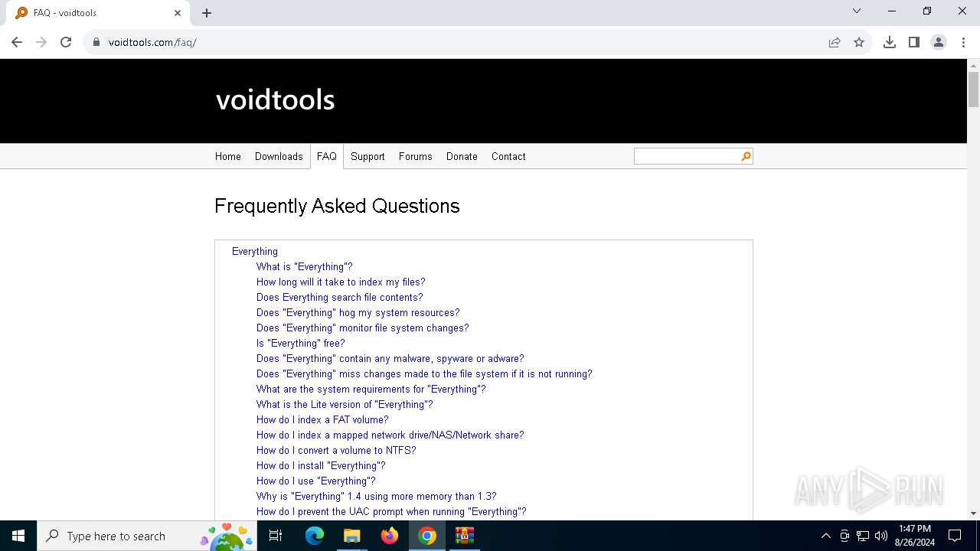Select the FAQ nav tab

click(x=327, y=156)
